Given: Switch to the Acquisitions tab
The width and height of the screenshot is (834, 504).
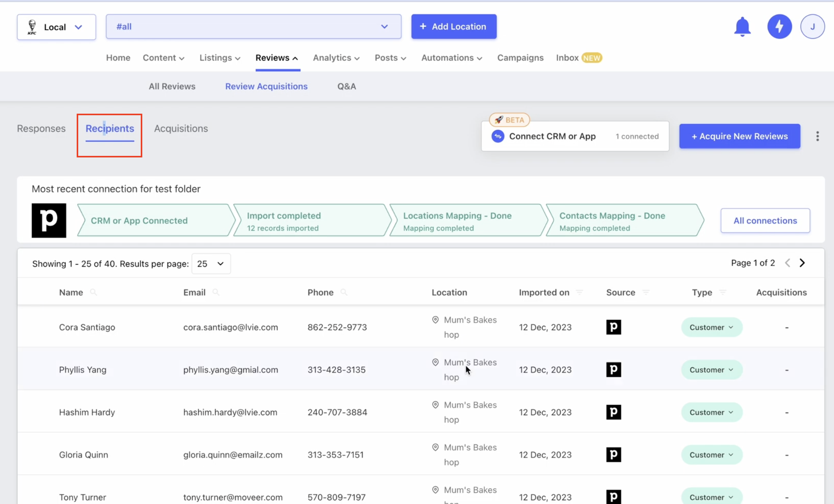Looking at the screenshot, I should (x=181, y=129).
